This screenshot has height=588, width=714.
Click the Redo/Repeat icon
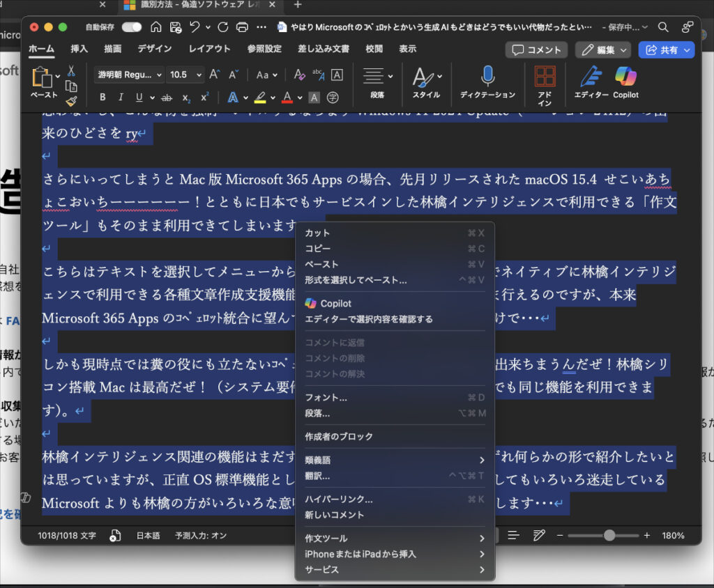point(223,27)
